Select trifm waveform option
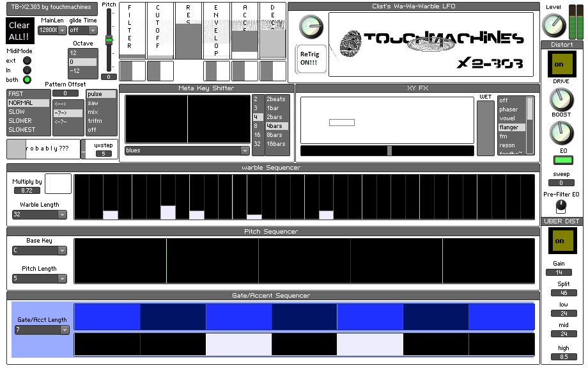The width and height of the screenshot is (588, 368). [101, 120]
